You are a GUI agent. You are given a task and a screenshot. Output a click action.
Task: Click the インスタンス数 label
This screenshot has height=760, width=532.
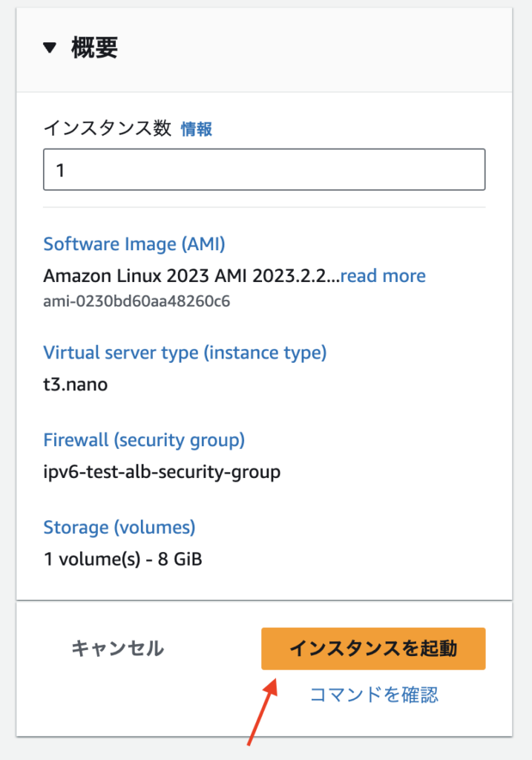[x=107, y=128]
